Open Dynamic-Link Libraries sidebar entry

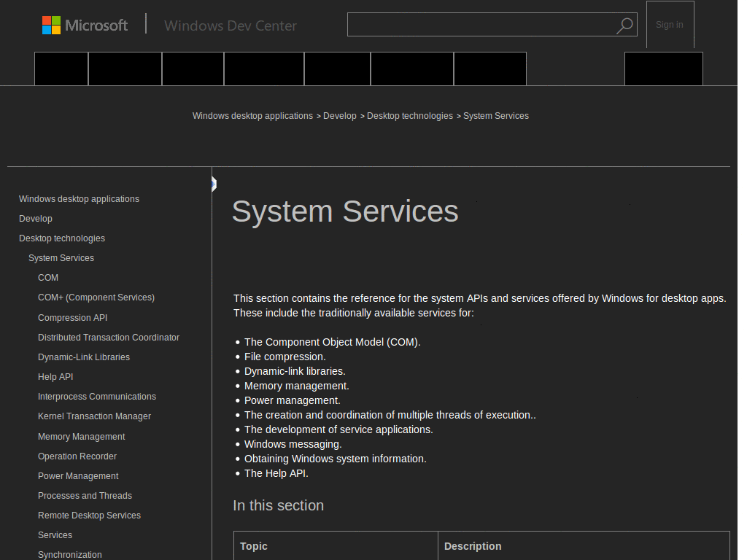click(83, 357)
